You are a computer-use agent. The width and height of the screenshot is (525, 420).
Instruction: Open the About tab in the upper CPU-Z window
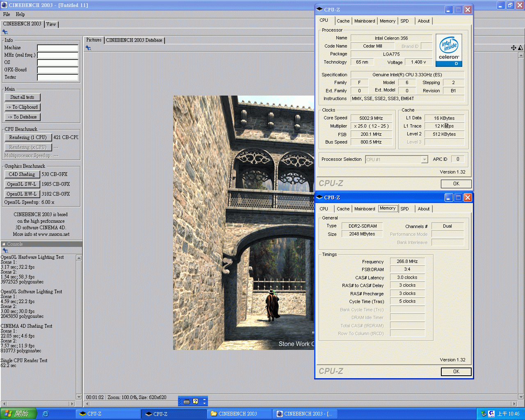coord(424,21)
